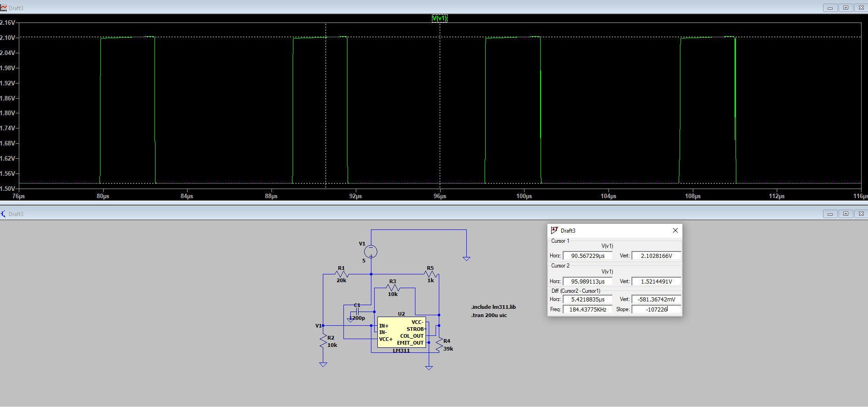The image size is (868, 407).
Task: Click the IN- pin label on LM311
Action: 383,332
